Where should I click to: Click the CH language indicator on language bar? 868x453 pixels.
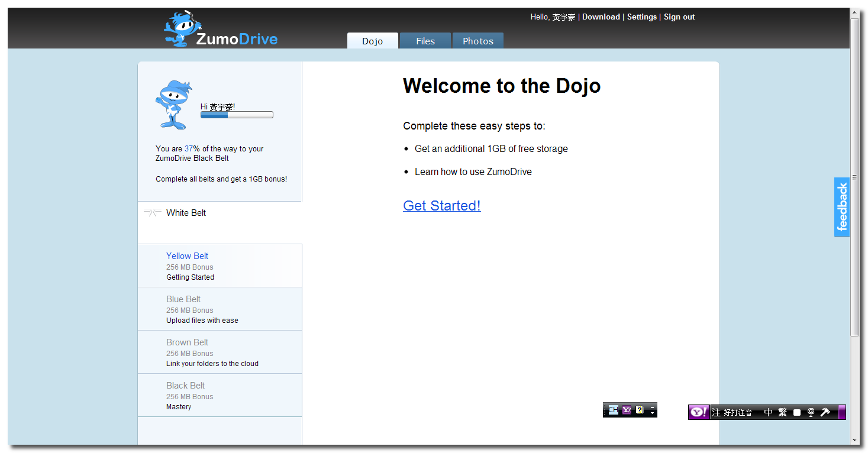[613, 410]
